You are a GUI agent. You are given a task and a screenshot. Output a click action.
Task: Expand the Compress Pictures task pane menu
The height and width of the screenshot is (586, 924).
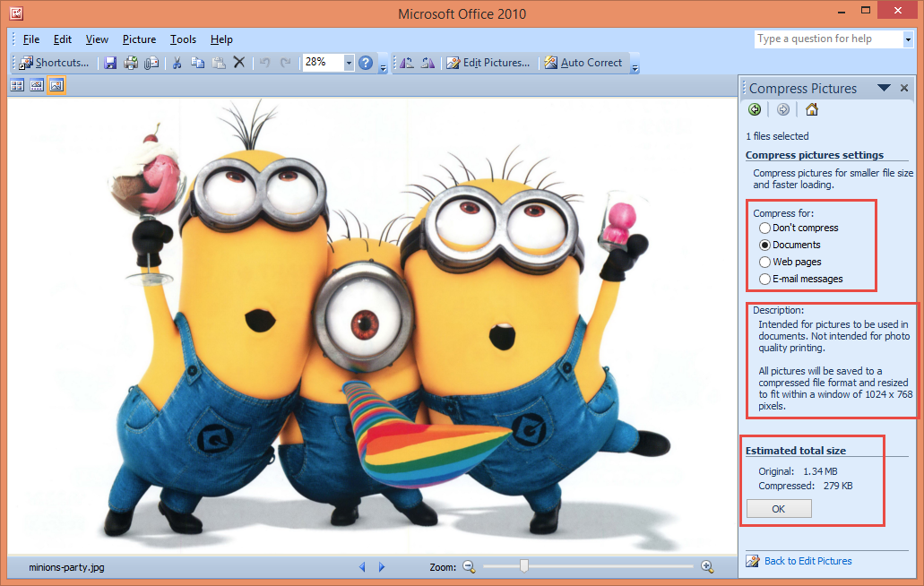pos(884,88)
